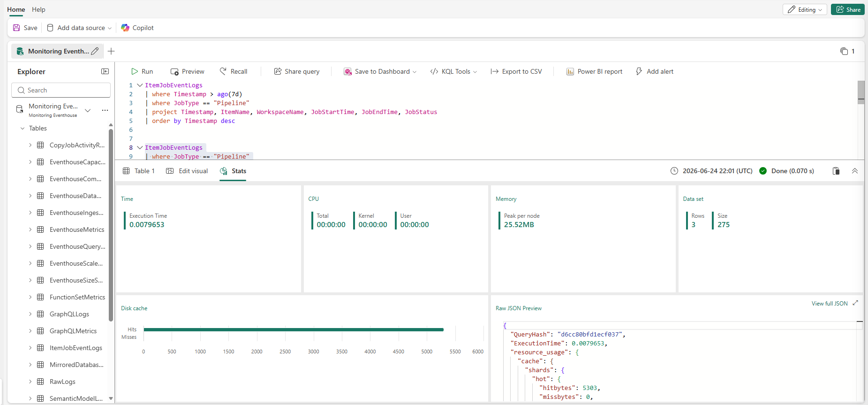
Task: Click Peak per node 25.52MB value
Action: point(519,225)
